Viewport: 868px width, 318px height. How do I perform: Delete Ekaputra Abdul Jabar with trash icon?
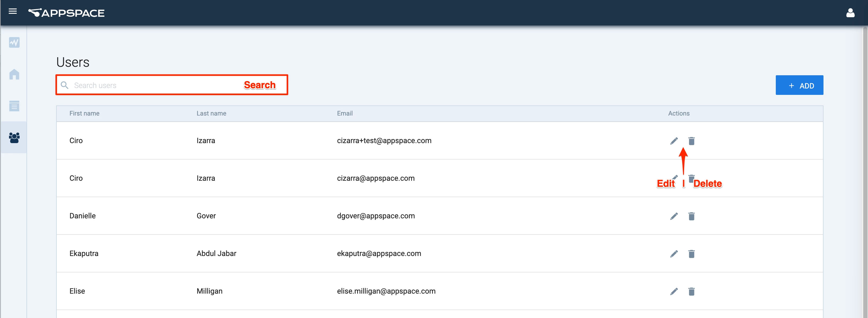pyautogui.click(x=692, y=254)
